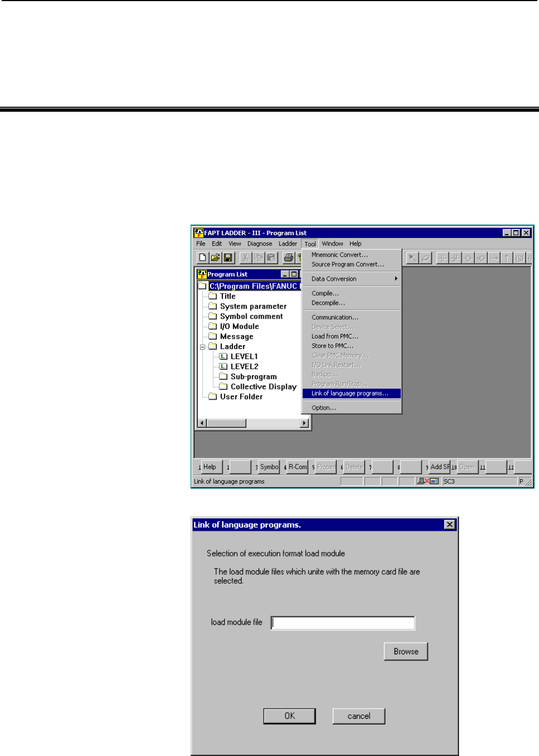
Task: Click the scrollbar left arrow in Program List
Action: pyautogui.click(x=202, y=423)
